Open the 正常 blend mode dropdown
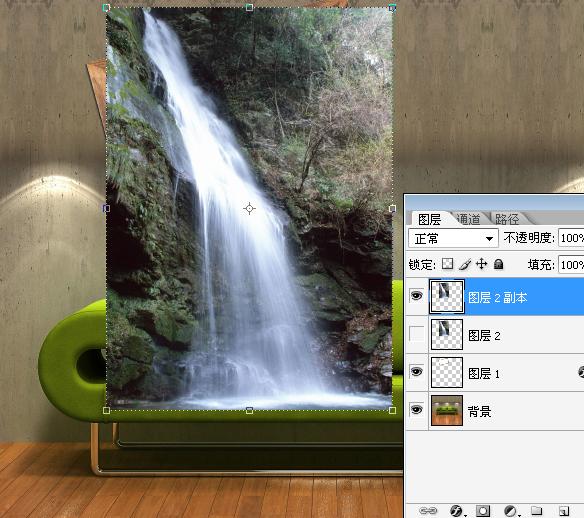Image resolution: width=584 pixels, height=518 pixels. tap(453, 238)
